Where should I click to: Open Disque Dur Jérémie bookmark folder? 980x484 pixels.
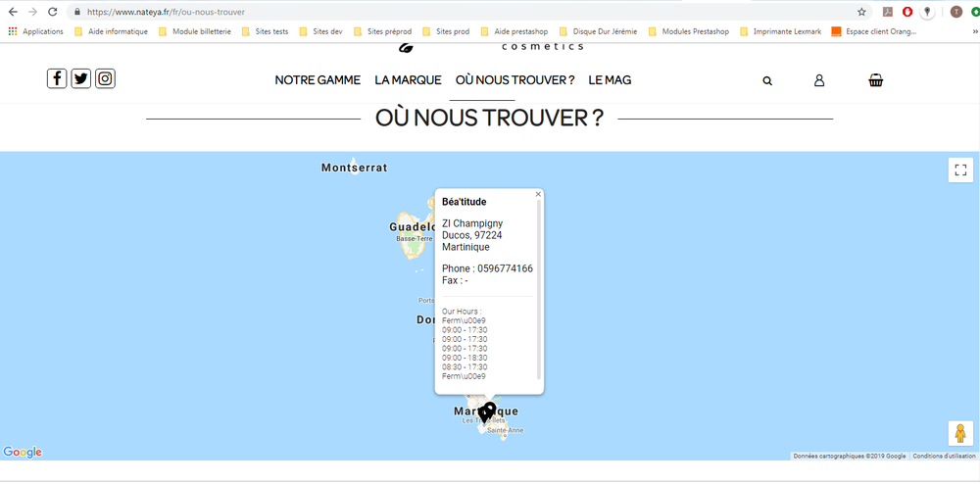pos(598,31)
